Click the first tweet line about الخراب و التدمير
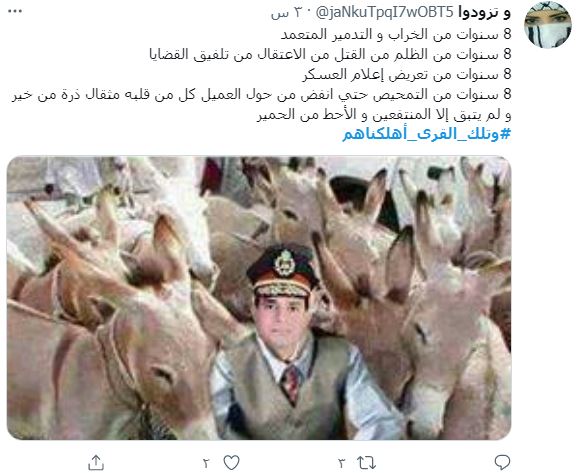579x473 pixels. click(x=396, y=34)
